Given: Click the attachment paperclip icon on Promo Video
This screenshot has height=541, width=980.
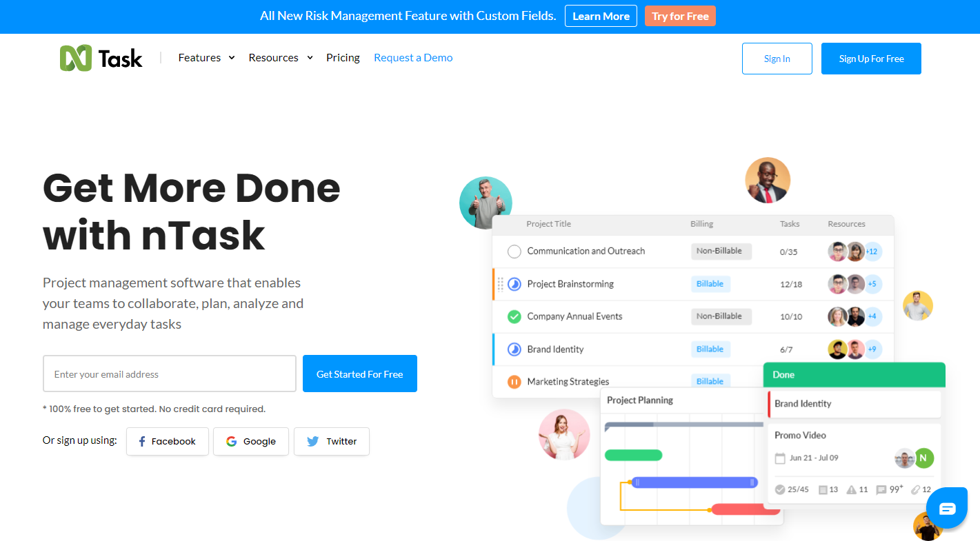Looking at the screenshot, I should pos(915,490).
